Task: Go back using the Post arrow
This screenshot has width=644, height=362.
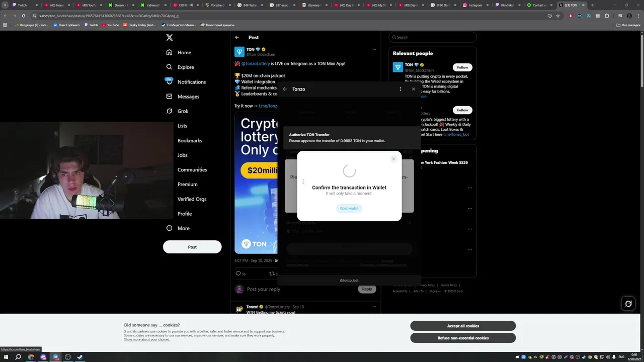Action: click(237, 37)
